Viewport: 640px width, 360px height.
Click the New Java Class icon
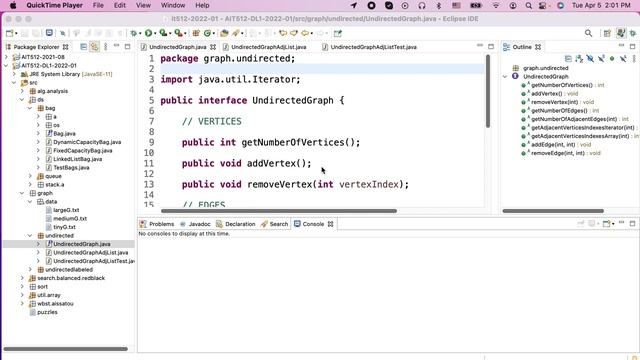[207, 33]
